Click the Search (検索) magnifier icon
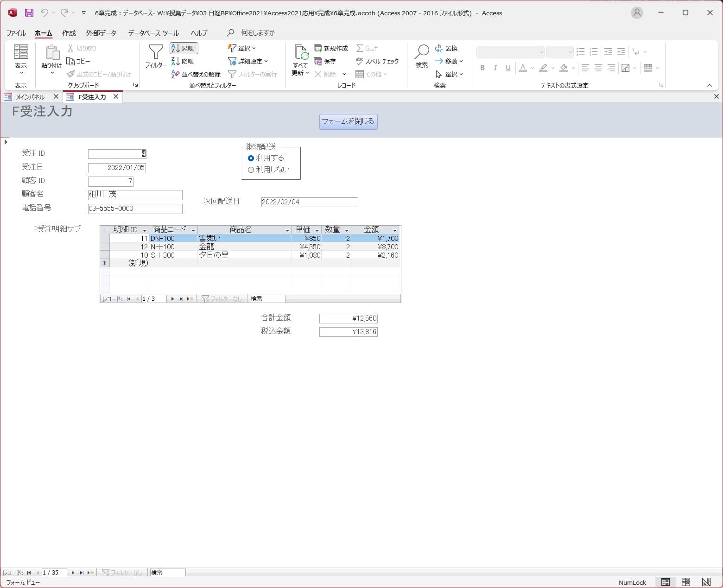Screen dimensions: 723x588 point(421,56)
